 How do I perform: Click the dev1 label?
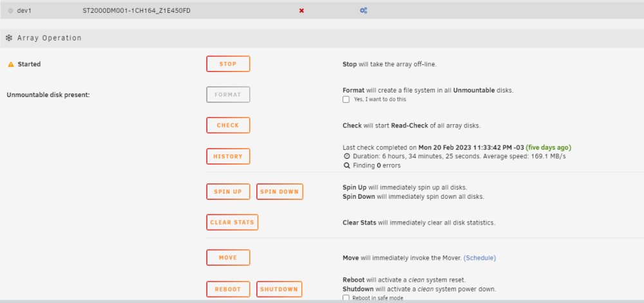24,11
